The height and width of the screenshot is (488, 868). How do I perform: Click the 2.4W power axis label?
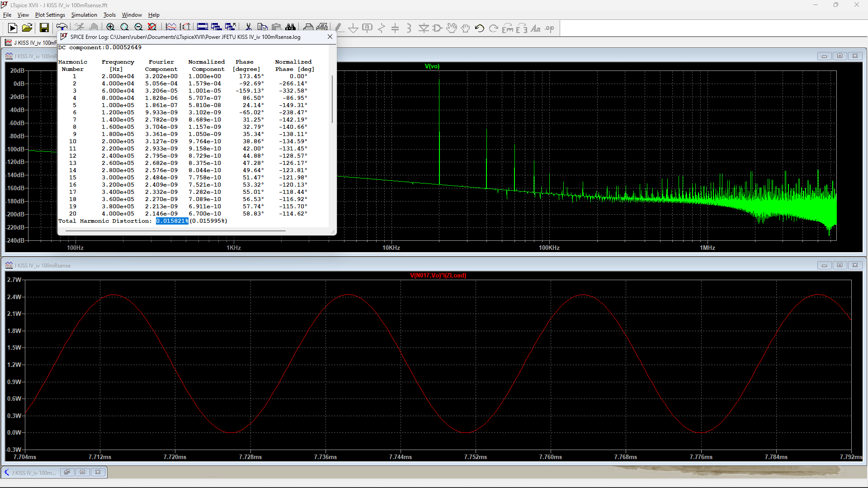pos(14,297)
